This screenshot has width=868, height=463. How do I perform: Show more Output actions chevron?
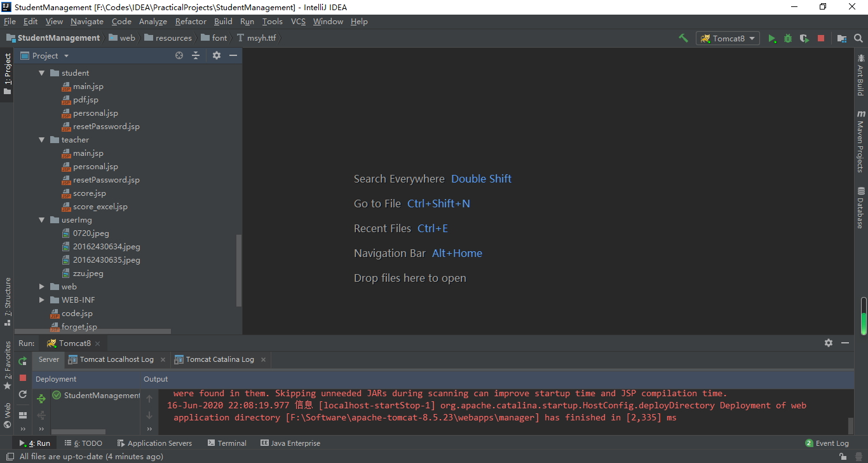[x=149, y=429]
